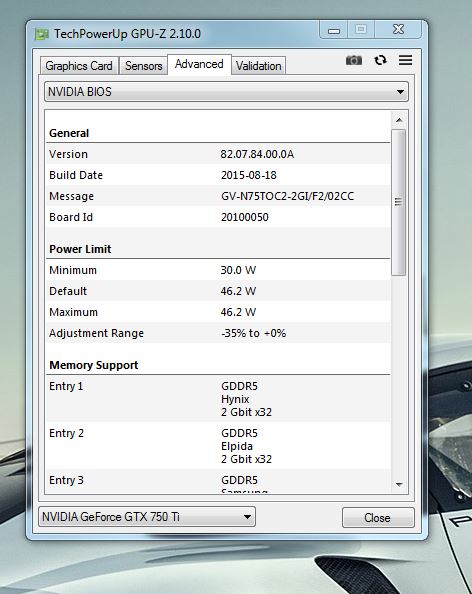Click the Entry 2 memory row label
The width and height of the screenshot is (472, 594).
coord(66,433)
